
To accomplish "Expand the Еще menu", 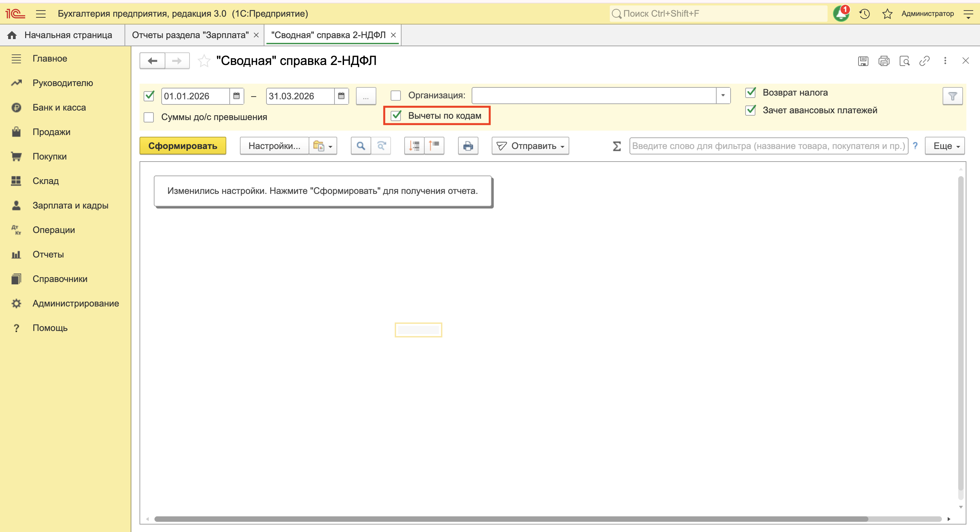I will pos(945,146).
